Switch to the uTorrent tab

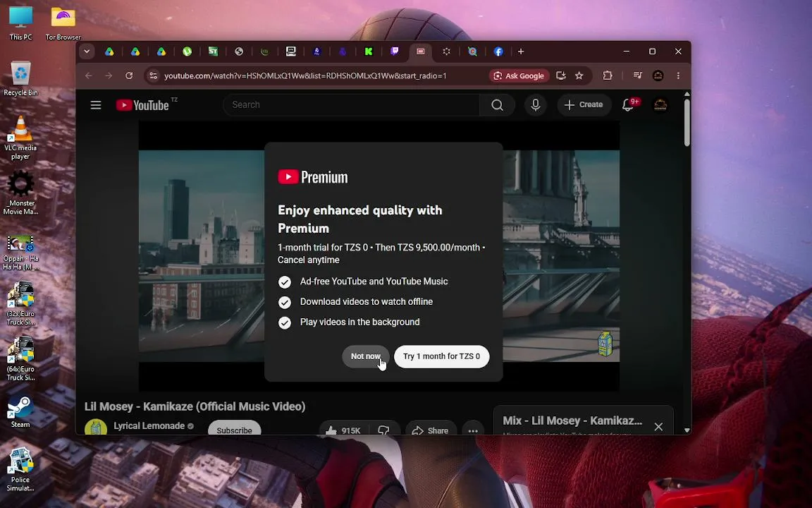pyautogui.click(x=187, y=52)
